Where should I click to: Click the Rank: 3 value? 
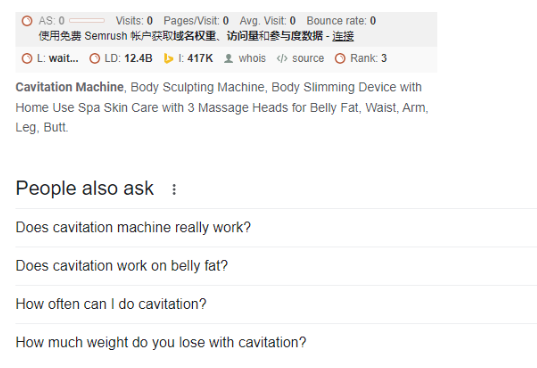coord(369,59)
